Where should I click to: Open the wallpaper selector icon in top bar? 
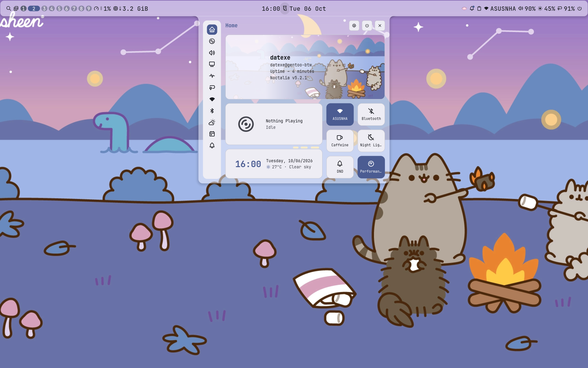(16, 9)
